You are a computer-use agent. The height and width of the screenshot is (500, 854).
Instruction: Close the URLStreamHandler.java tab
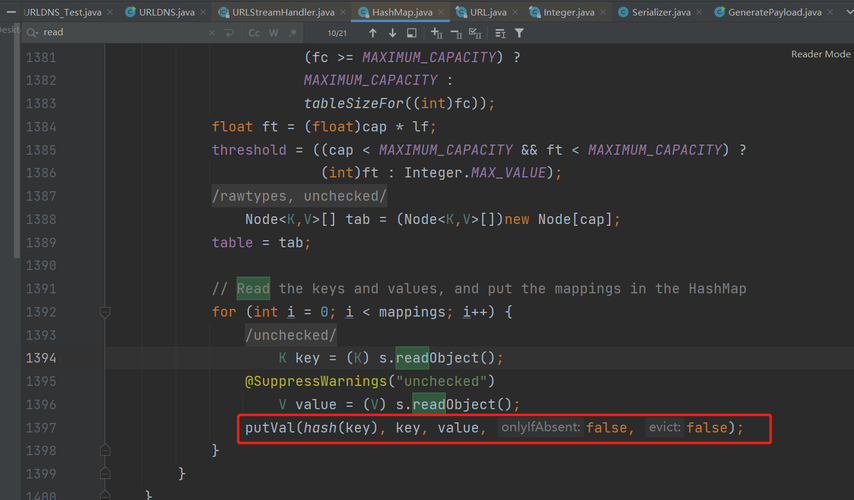pyautogui.click(x=343, y=12)
